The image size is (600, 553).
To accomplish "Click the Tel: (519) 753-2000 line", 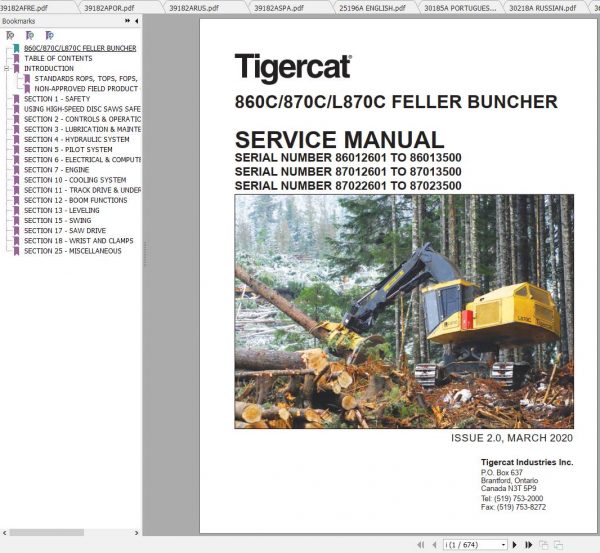I will 512,499.
